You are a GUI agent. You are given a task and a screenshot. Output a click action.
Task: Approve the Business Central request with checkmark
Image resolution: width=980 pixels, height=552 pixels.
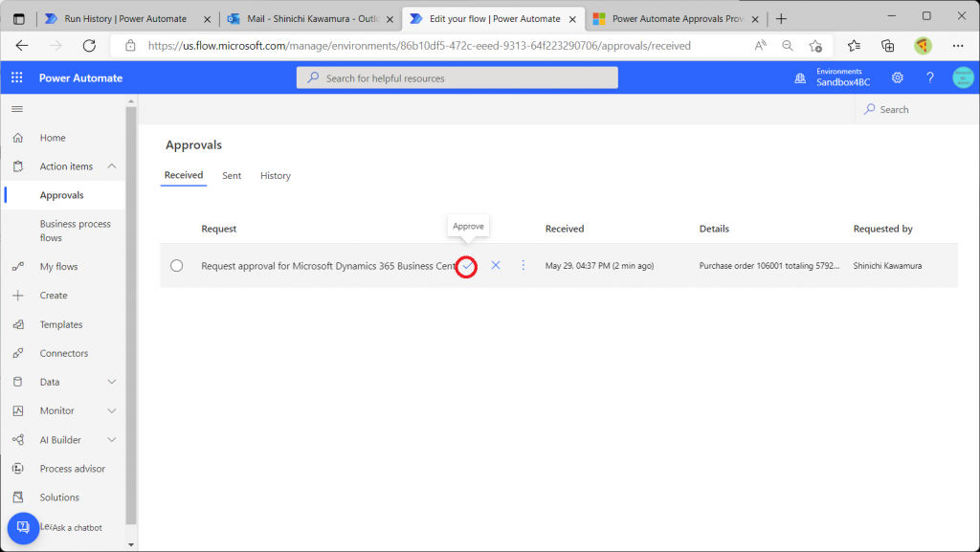[x=467, y=266]
